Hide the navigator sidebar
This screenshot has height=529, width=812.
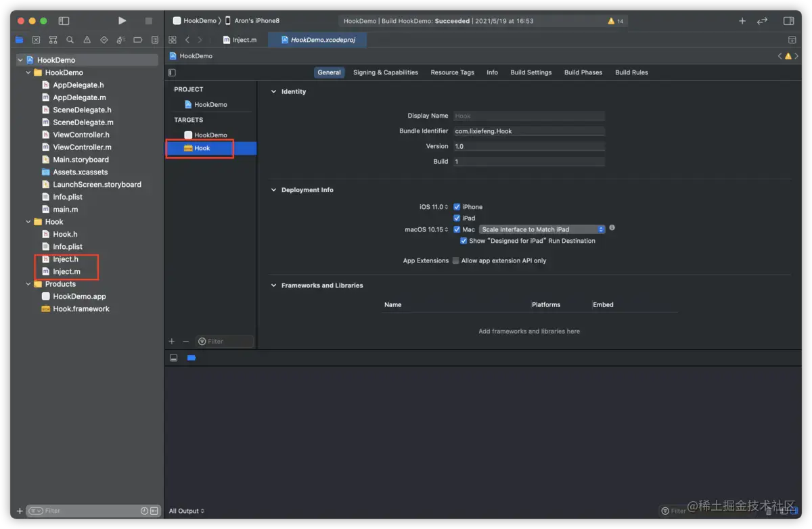pos(64,21)
